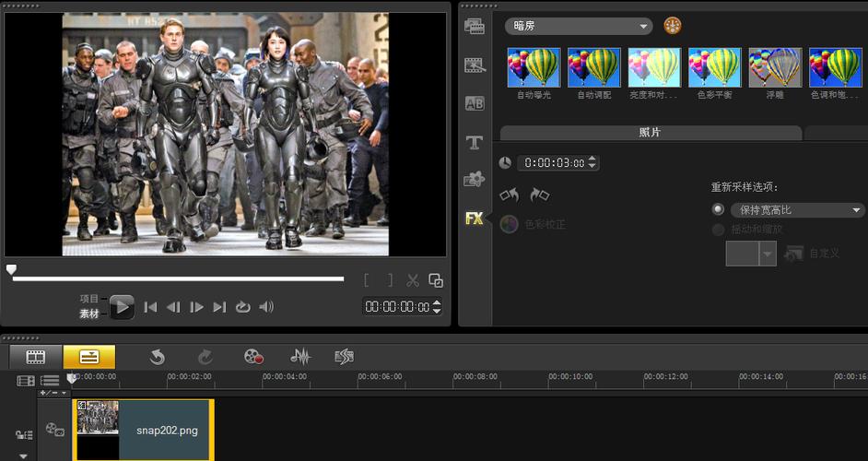Click the 自动曝光 filter thumbnail
This screenshot has width=868, height=461.
534,68
